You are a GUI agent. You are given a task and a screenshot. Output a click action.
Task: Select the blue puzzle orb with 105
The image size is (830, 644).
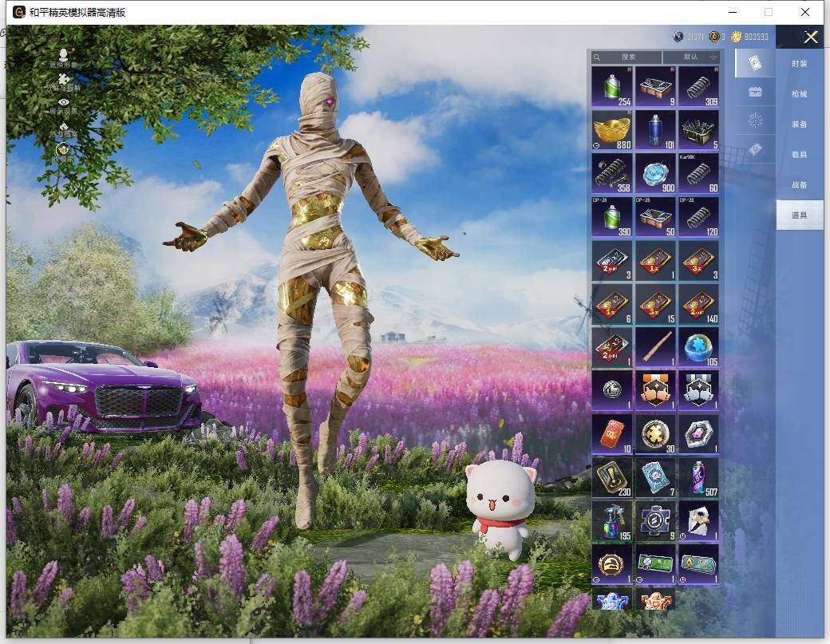tap(699, 347)
